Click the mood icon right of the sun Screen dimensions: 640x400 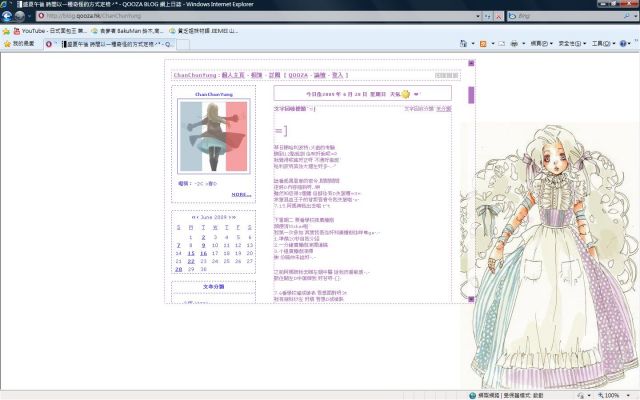pyautogui.click(x=416, y=94)
